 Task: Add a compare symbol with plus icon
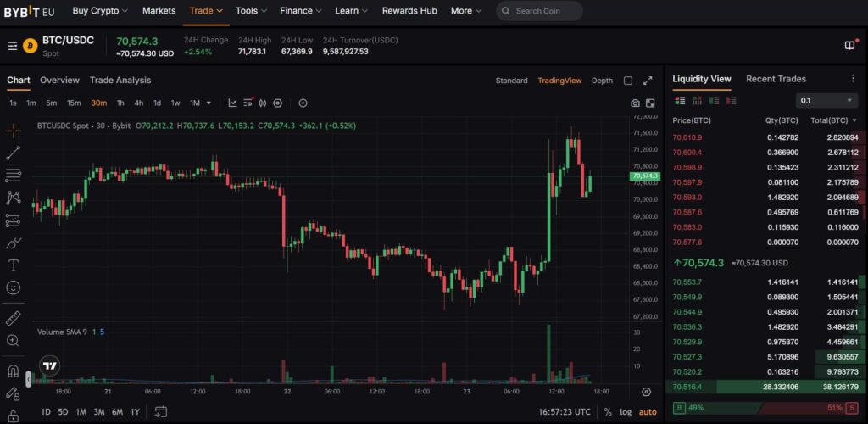(303, 103)
